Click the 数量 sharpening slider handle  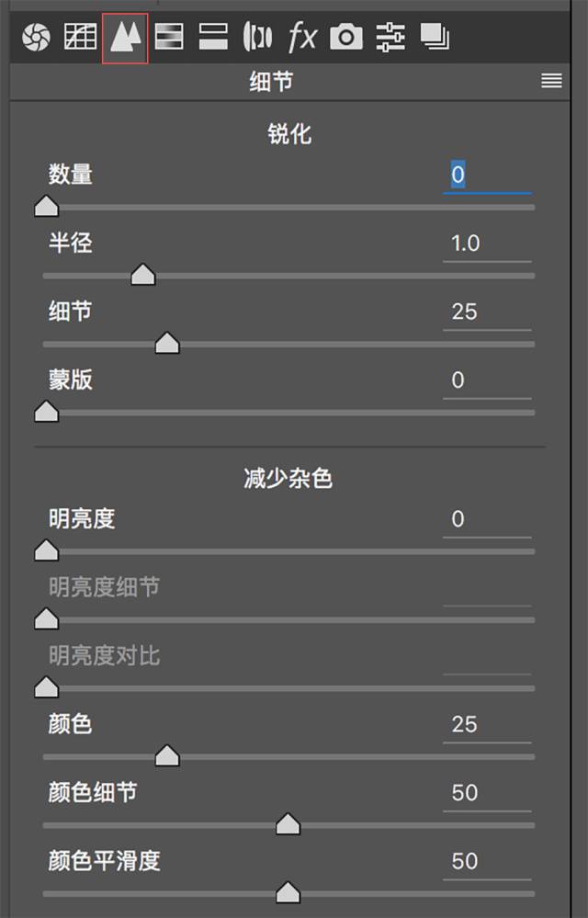(x=45, y=206)
